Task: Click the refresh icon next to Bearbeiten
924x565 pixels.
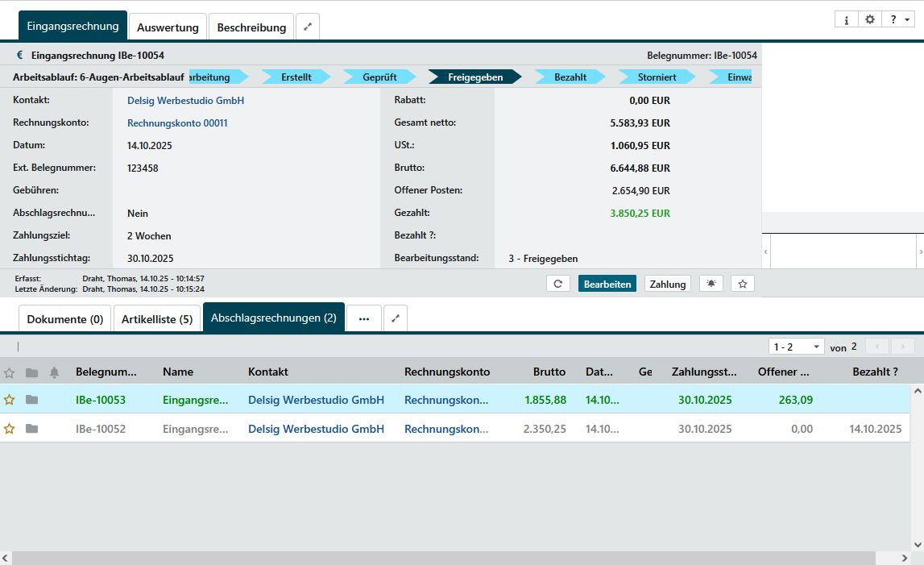Action: coord(557,284)
